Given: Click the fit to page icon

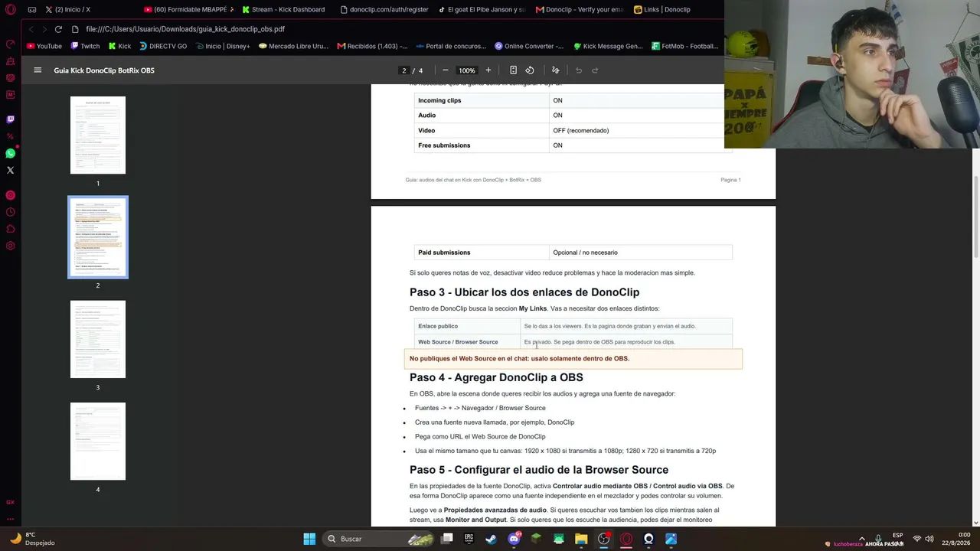Looking at the screenshot, I should coord(513,70).
